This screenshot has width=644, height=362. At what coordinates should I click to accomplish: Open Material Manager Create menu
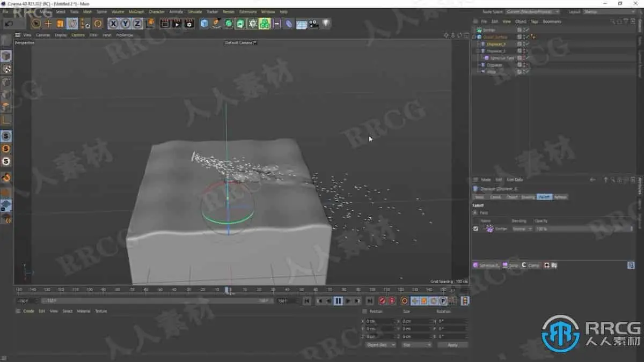click(28, 311)
